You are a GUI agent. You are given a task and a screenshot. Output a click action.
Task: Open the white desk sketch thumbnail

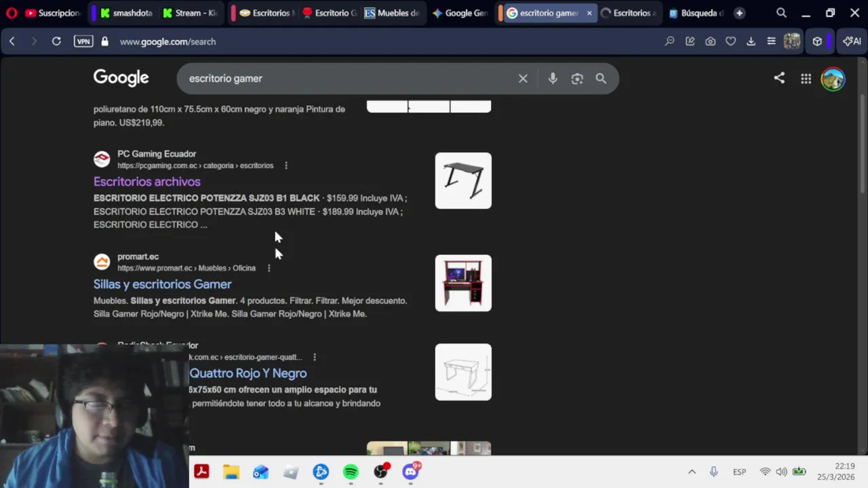[463, 371]
